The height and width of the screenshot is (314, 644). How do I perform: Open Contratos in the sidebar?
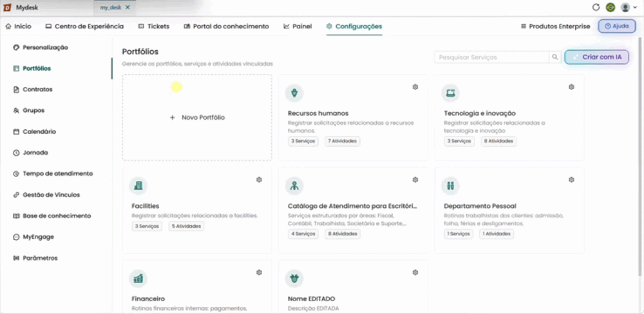(33, 89)
